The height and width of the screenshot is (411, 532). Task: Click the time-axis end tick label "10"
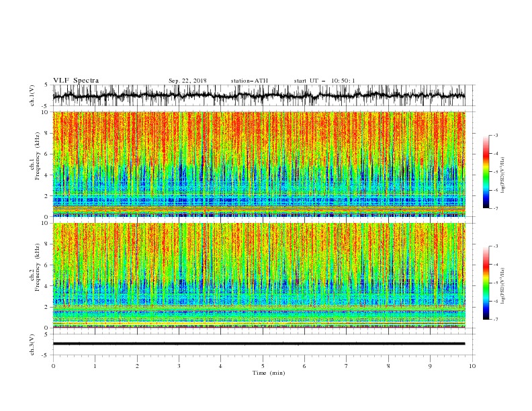coord(472,366)
